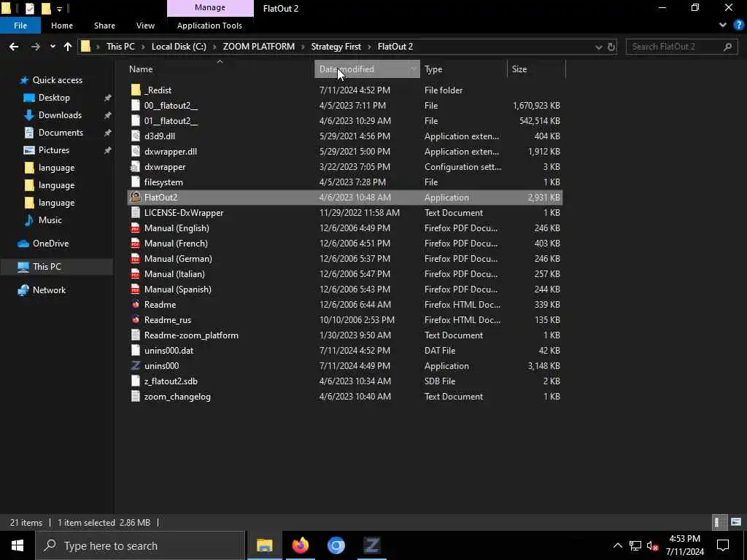Screen dimensions: 747x560
Task: Switch to details view layout icon
Action: (718, 522)
